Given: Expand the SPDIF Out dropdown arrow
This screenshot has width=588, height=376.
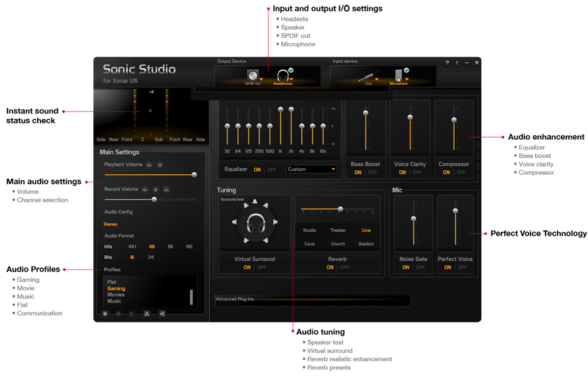Looking at the screenshot, I should click(262, 80).
